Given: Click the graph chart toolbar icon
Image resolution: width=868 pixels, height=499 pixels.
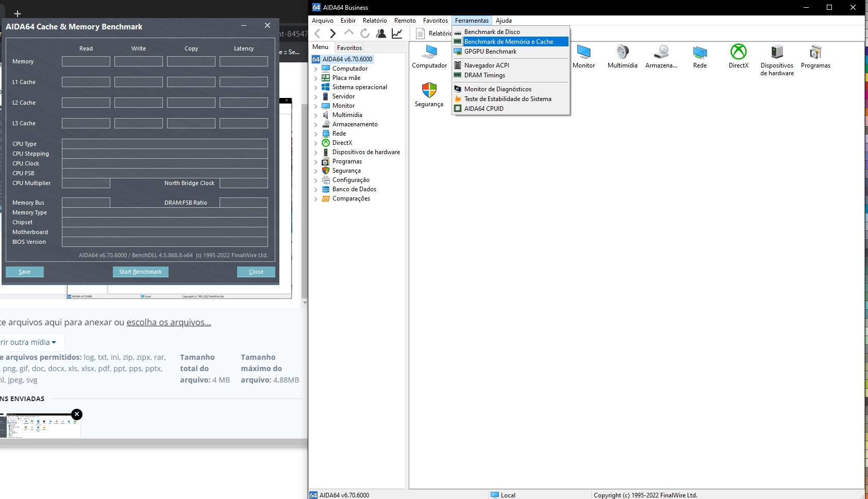Looking at the screenshot, I should [x=397, y=34].
